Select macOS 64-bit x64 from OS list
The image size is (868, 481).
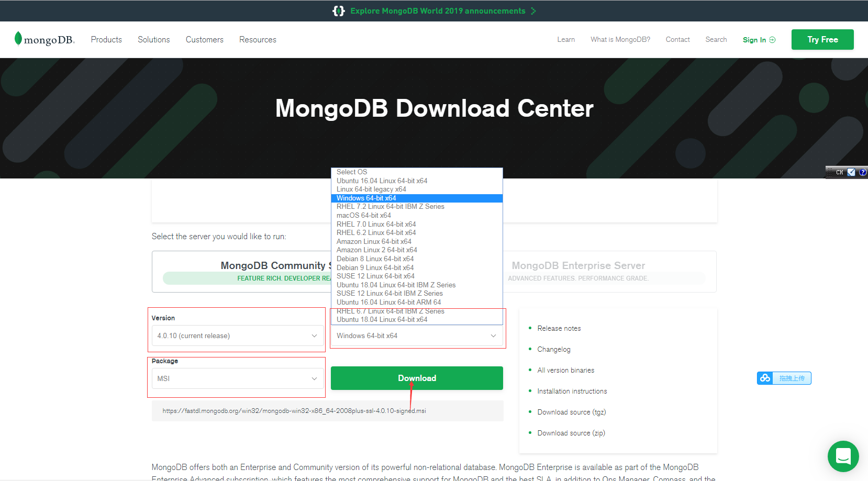[364, 215]
